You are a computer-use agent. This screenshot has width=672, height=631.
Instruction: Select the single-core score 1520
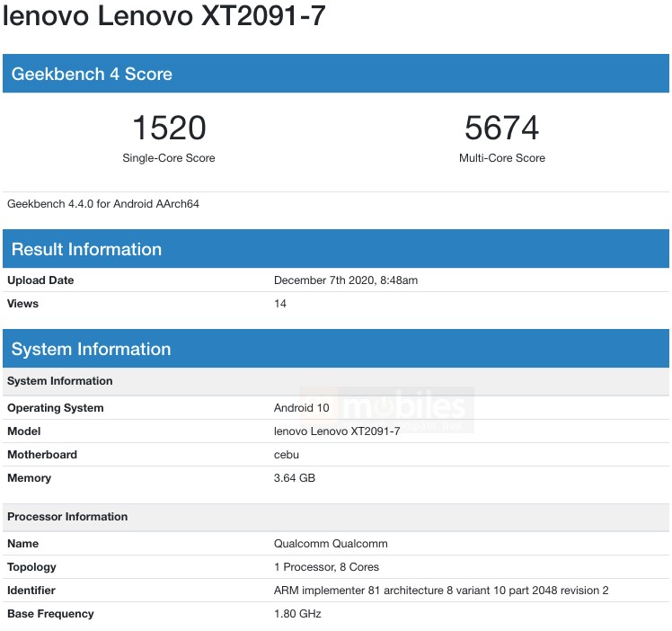[169, 128]
